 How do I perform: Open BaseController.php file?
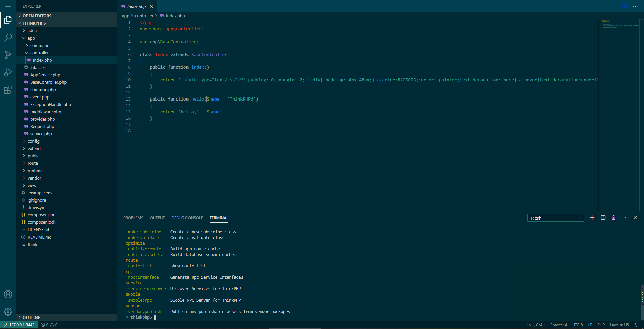click(x=66, y=82)
